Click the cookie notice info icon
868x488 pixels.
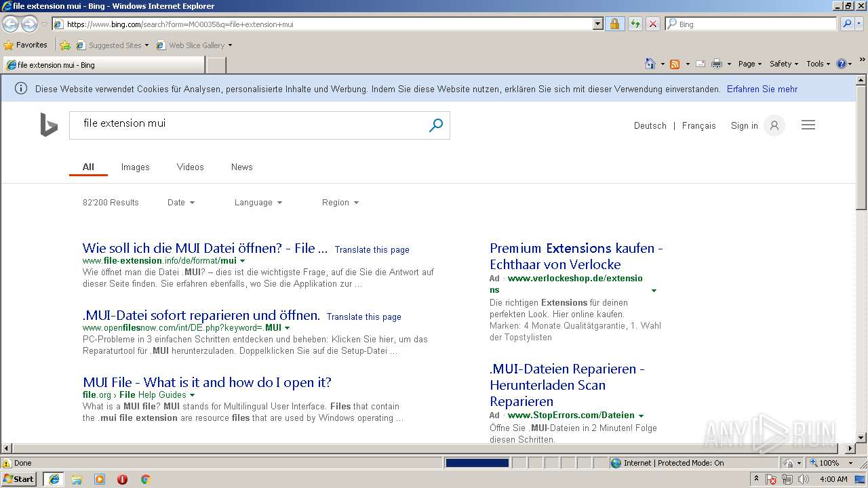coord(21,89)
